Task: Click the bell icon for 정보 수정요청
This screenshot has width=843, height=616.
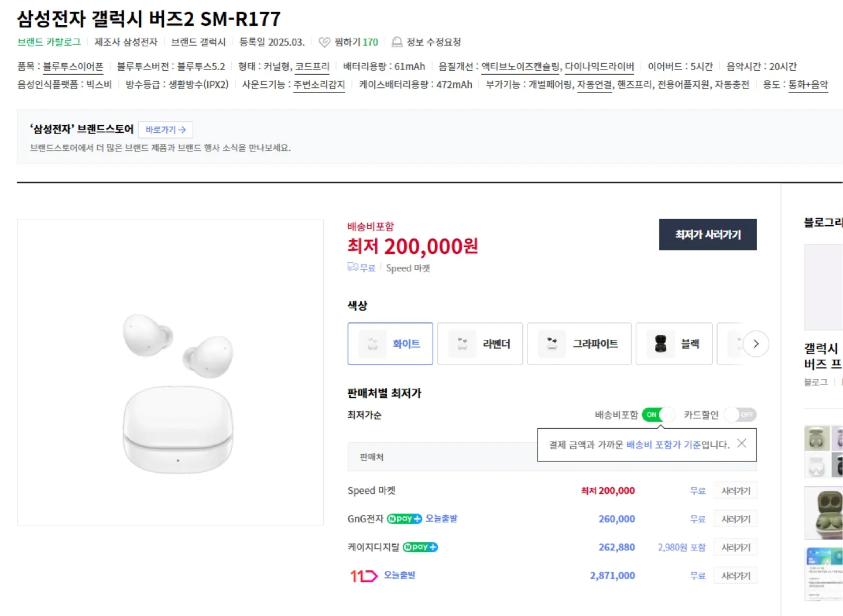Action: pos(397,42)
